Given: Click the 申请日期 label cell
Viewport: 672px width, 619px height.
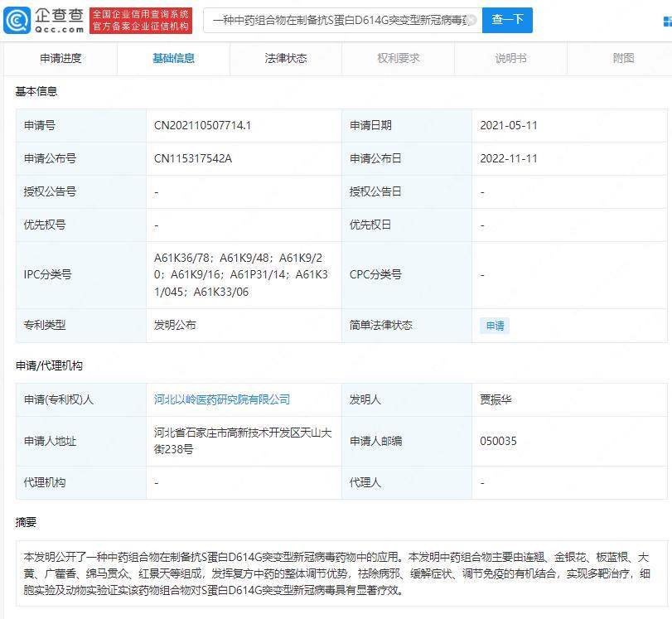Looking at the screenshot, I should (x=407, y=126).
